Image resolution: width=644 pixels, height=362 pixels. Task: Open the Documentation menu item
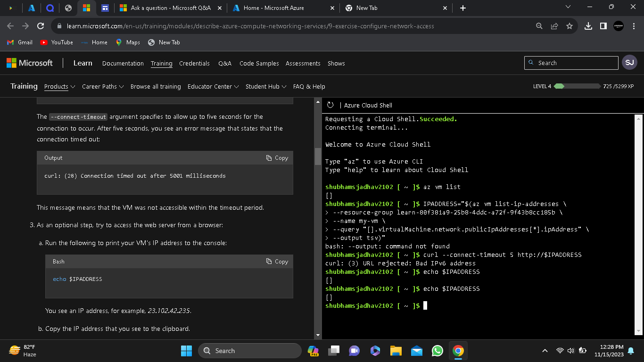click(x=123, y=63)
